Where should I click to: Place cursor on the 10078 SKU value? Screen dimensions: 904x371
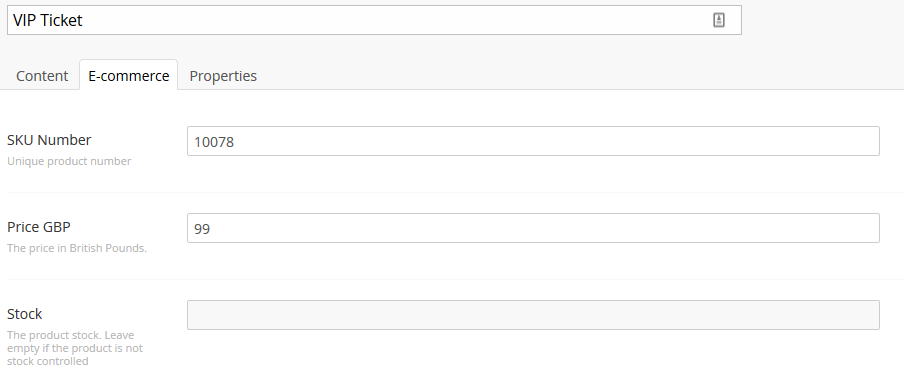(x=214, y=142)
